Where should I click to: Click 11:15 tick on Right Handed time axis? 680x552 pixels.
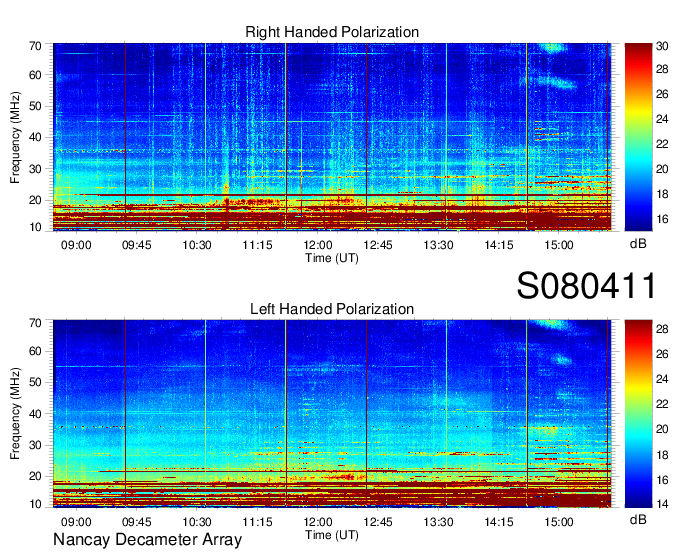pyautogui.click(x=257, y=245)
